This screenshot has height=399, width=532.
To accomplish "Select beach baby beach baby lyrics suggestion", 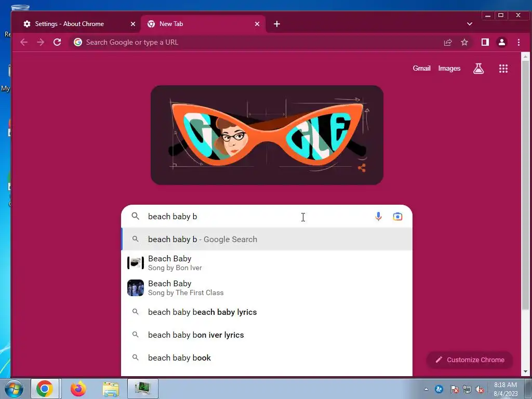I will [267, 312].
